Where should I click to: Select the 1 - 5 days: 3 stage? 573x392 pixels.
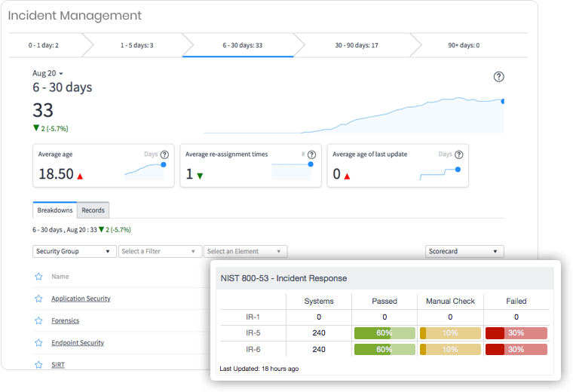click(137, 45)
